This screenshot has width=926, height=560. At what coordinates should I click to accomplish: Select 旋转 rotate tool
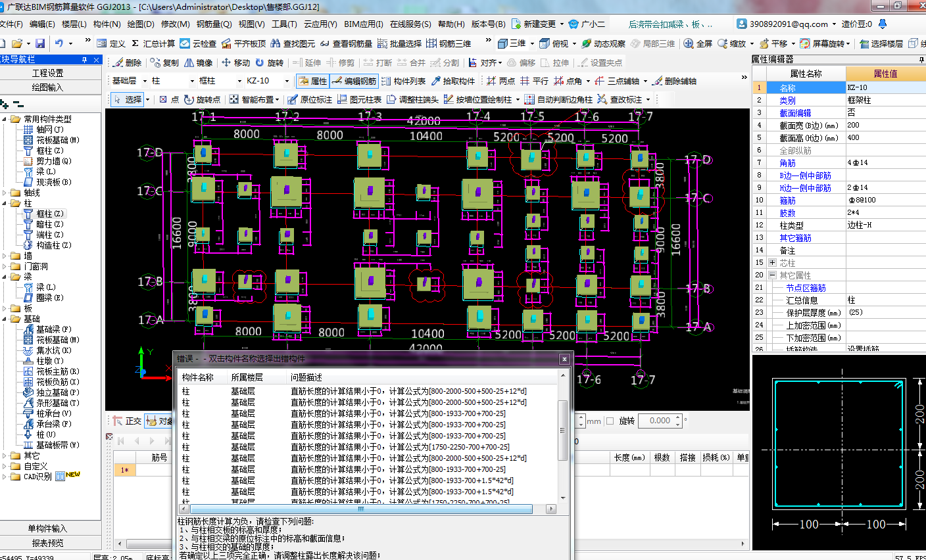pos(270,62)
